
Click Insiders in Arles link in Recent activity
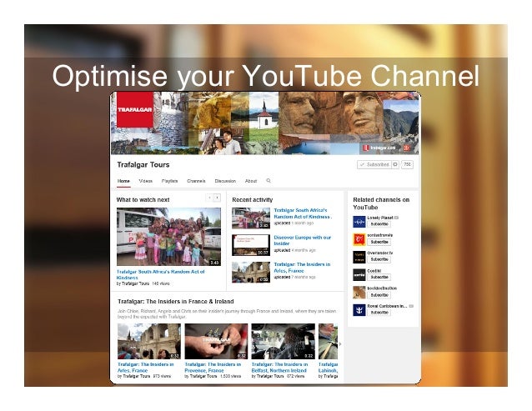(x=302, y=268)
